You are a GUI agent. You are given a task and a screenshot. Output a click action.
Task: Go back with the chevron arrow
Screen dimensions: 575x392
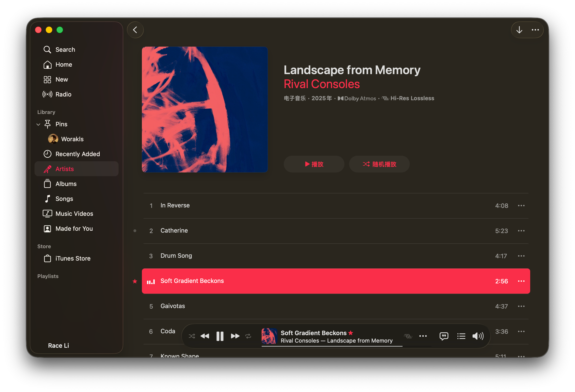pos(135,30)
